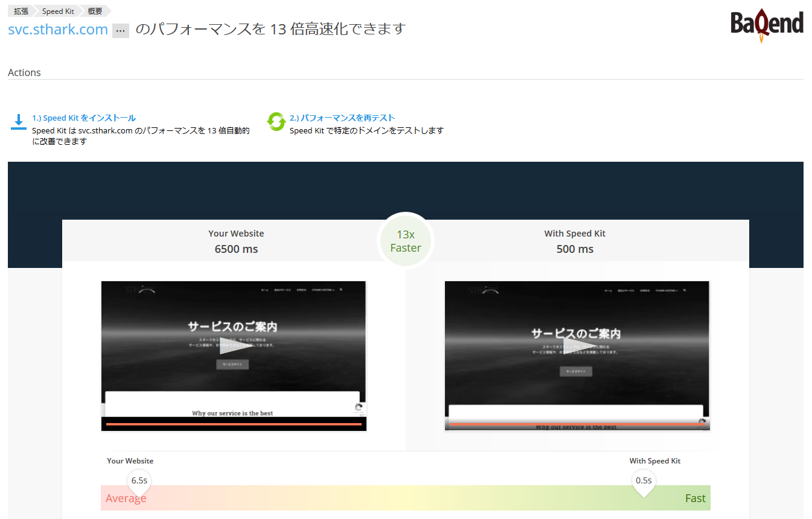
Task: Click the Speed Kit をインストール link
Action: pyautogui.click(x=84, y=118)
